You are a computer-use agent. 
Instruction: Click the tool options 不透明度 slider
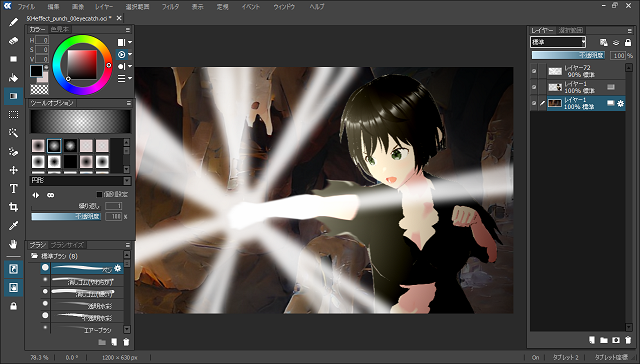pos(66,216)
